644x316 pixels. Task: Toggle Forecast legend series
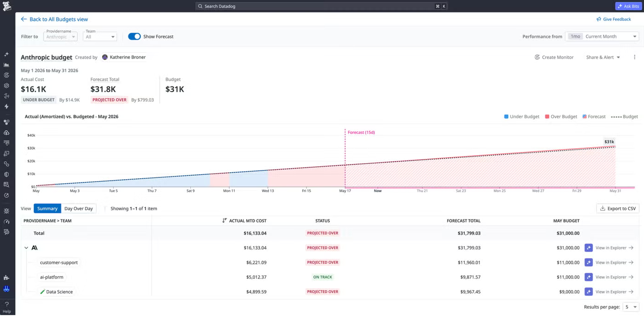(x=594, y=116)
